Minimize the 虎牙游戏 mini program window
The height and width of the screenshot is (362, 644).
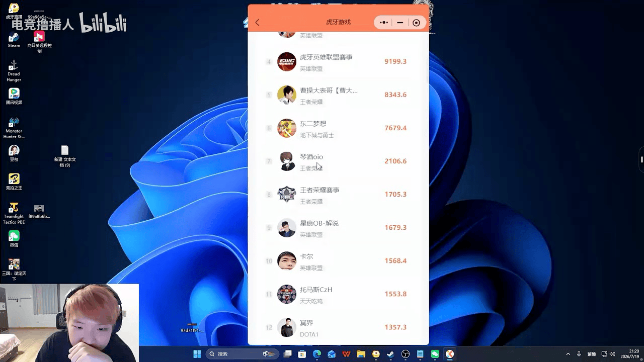point(400,23)
